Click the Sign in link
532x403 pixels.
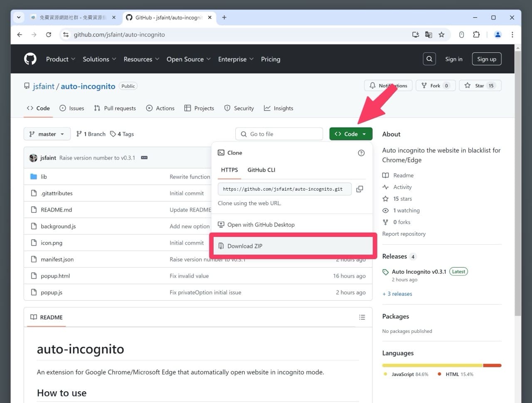click(x=454, y=59)
